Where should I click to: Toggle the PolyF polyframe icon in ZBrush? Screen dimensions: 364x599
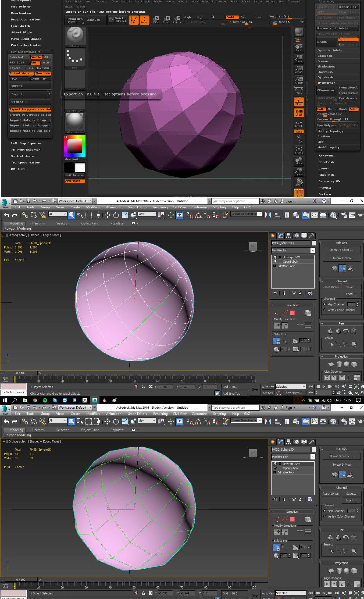299,193
